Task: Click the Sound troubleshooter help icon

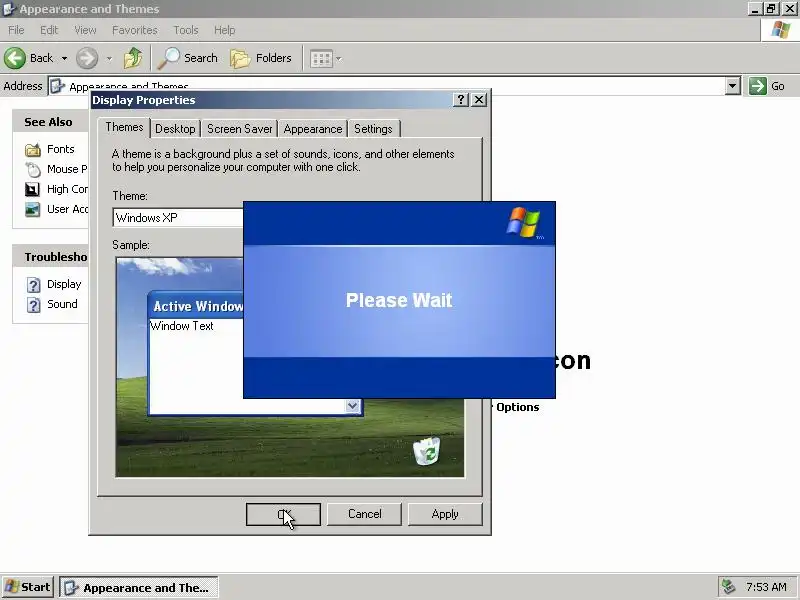Action: point(33,305)
